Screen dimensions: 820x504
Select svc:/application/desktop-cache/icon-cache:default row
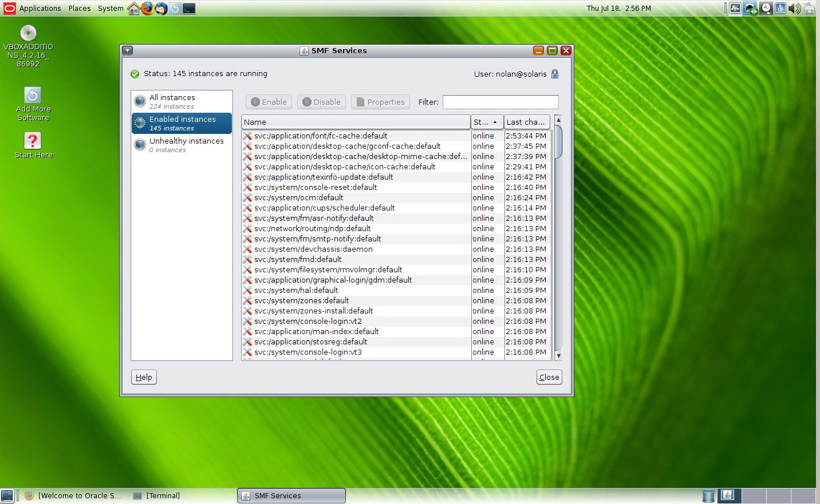point(396,166)
